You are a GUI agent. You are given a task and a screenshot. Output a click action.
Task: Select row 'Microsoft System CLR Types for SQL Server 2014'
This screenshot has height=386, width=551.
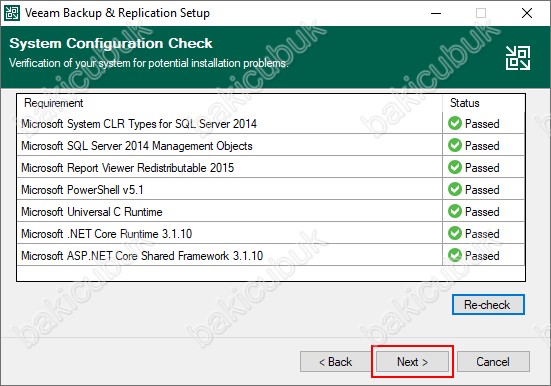click(271, 123)
